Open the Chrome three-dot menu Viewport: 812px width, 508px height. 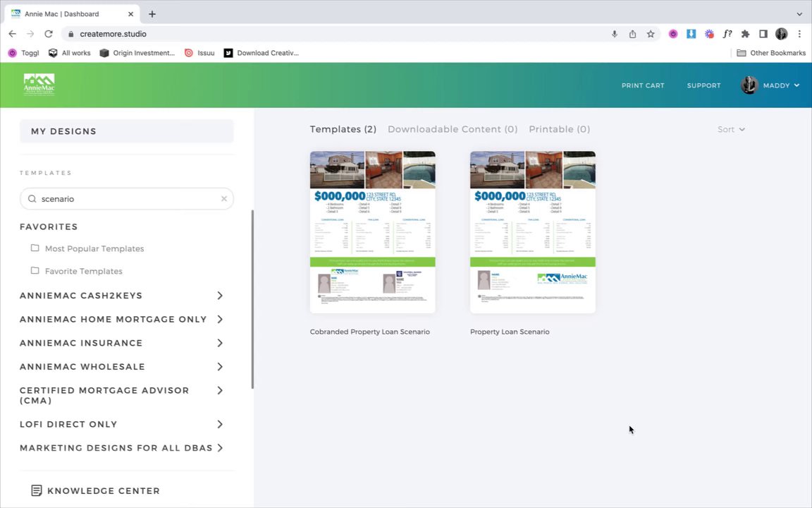coord(799,34)
